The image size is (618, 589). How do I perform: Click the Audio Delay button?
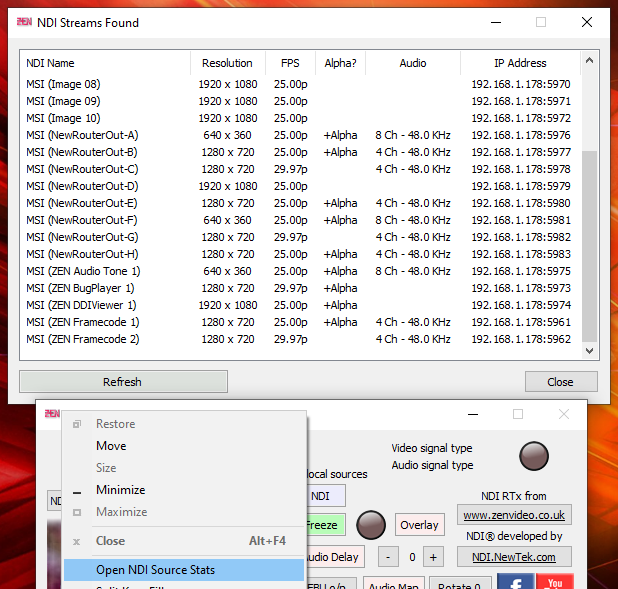335,557
